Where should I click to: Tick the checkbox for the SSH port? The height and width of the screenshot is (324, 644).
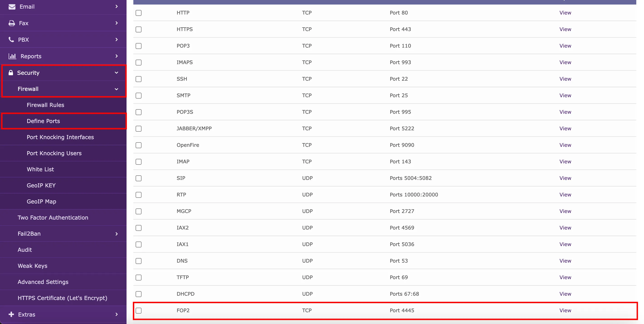click(x=139, y=79)
